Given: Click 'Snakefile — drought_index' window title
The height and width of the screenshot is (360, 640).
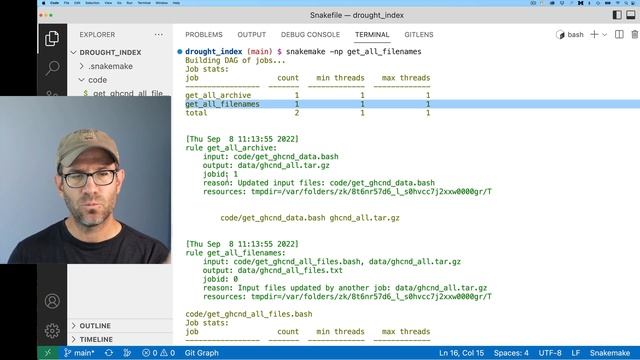Looking at the screenshot, I should click(357, 15).
